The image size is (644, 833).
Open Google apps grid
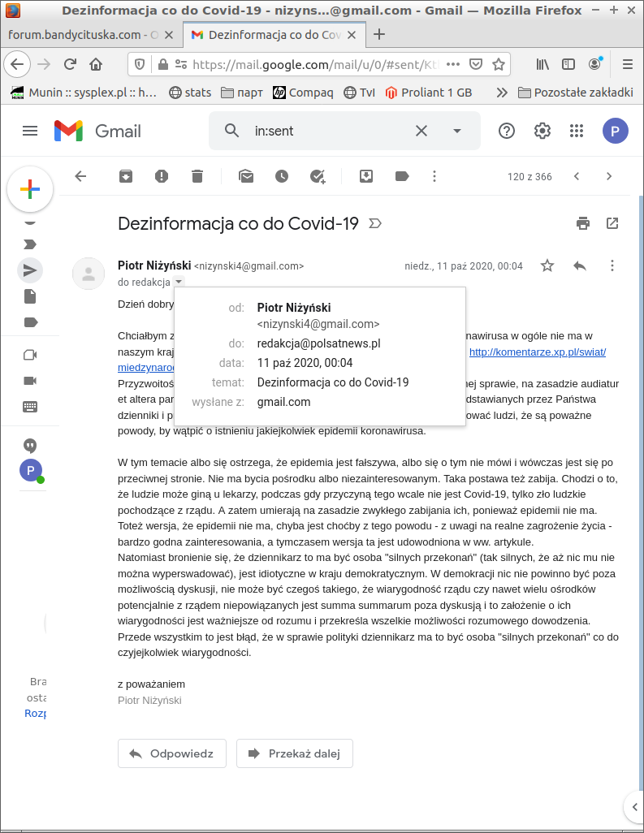(x=577, y=131)
